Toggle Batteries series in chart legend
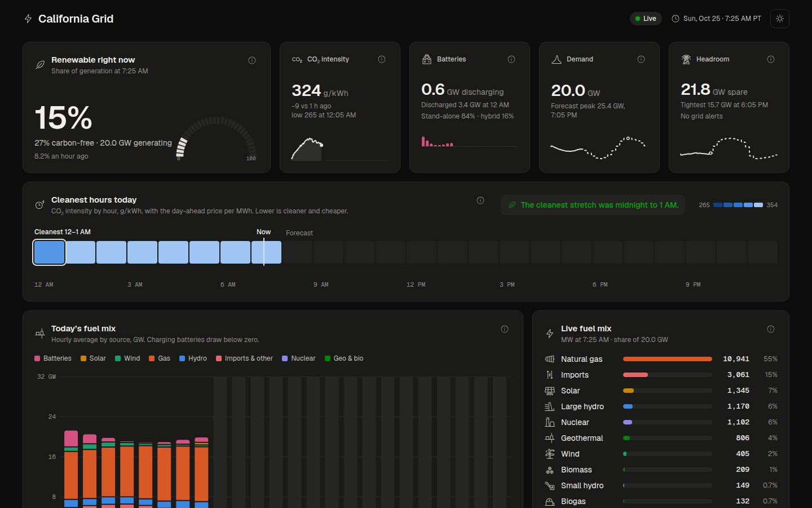Image resolution: width=812 pixels, height=508 pixels. tap(53, 358)
